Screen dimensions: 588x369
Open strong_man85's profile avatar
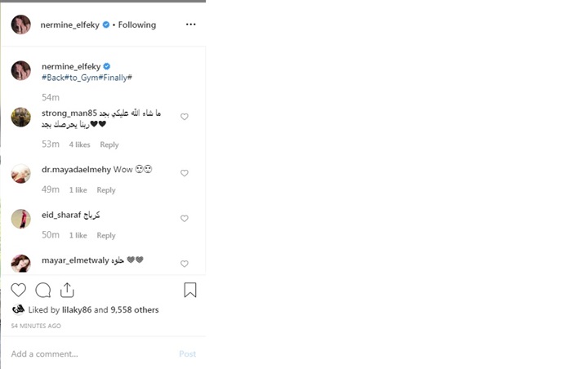21,117
